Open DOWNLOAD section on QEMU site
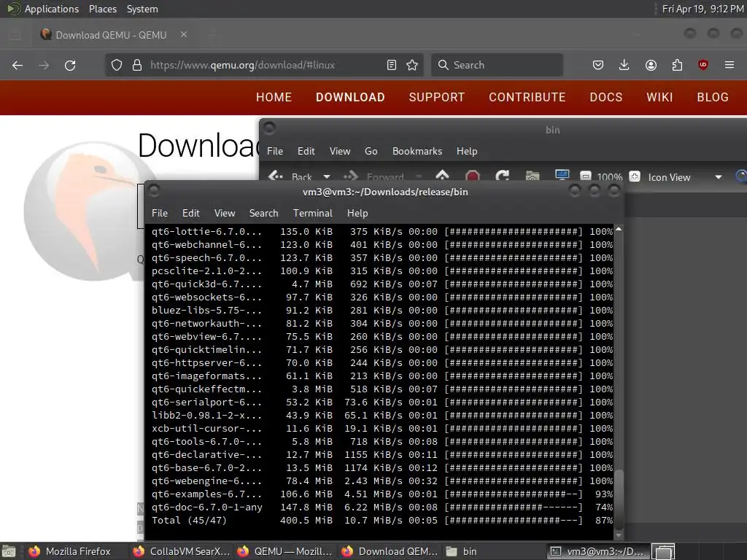 pyautogui.click(x=350, y=97)
